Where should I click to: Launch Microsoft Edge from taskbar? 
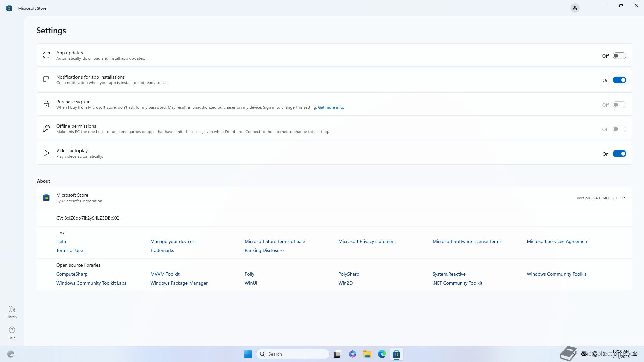pos(382,354)
